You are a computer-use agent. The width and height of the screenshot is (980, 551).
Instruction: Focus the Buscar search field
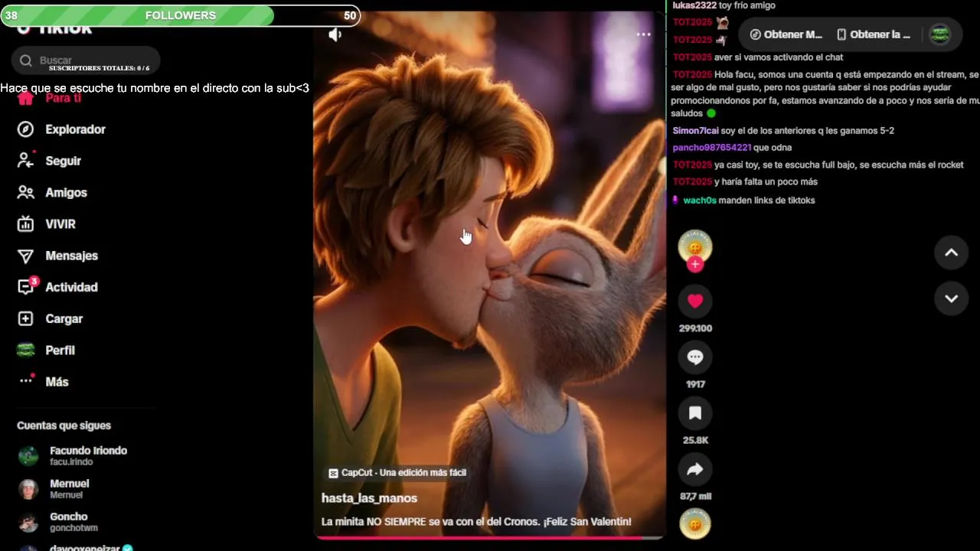[x=86, y=60]
